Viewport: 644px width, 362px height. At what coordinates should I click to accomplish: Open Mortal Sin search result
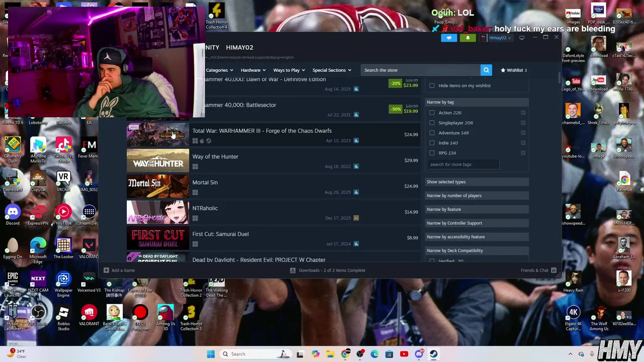273,187
